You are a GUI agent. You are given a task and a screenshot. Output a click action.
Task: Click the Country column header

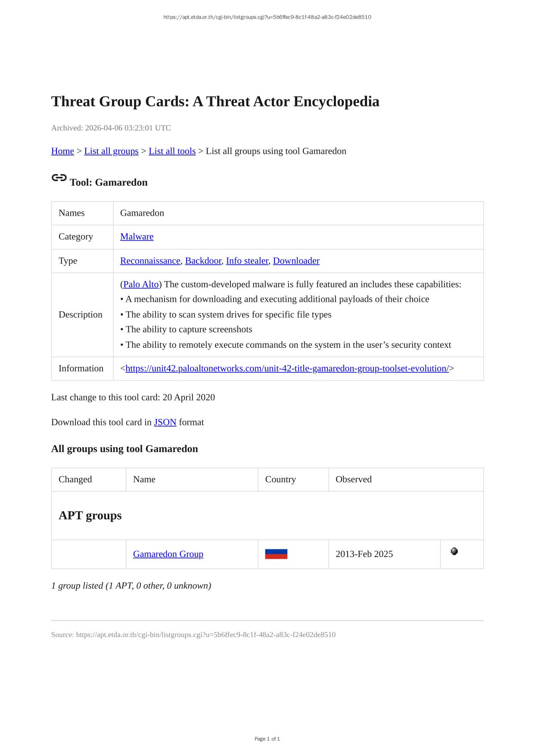(x=280, y=480)
